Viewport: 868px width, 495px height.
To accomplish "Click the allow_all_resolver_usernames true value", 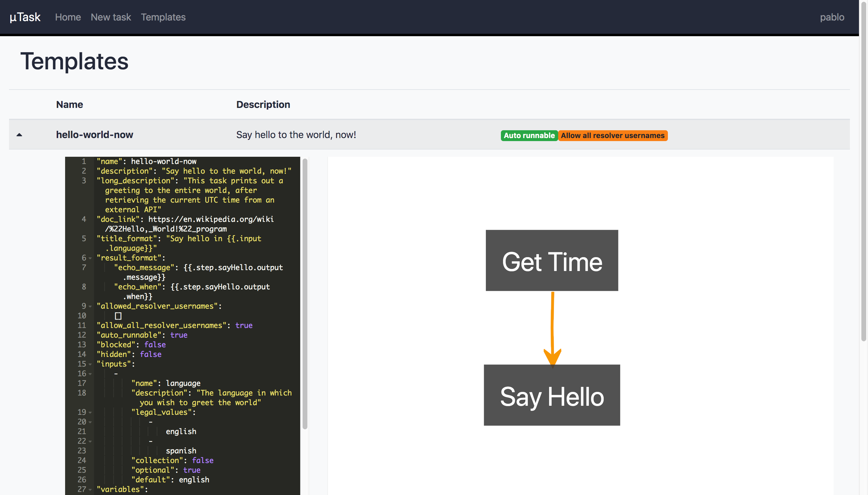I will pos(244,325).
